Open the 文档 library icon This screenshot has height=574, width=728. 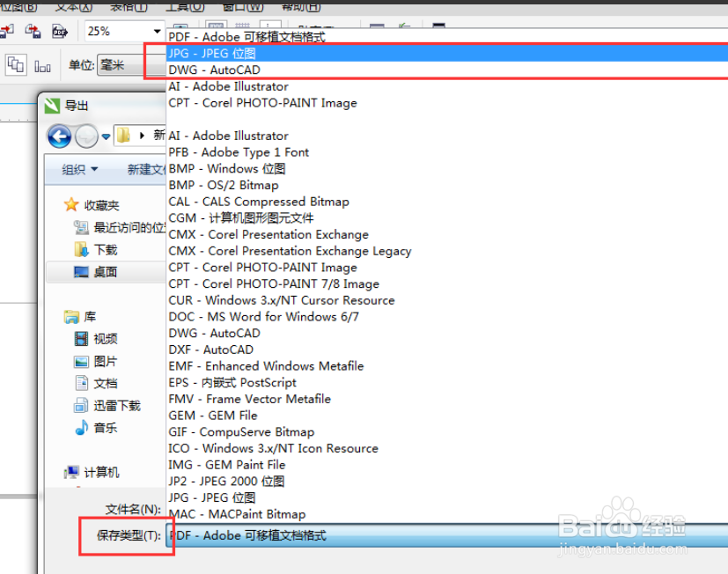(81, 383)
